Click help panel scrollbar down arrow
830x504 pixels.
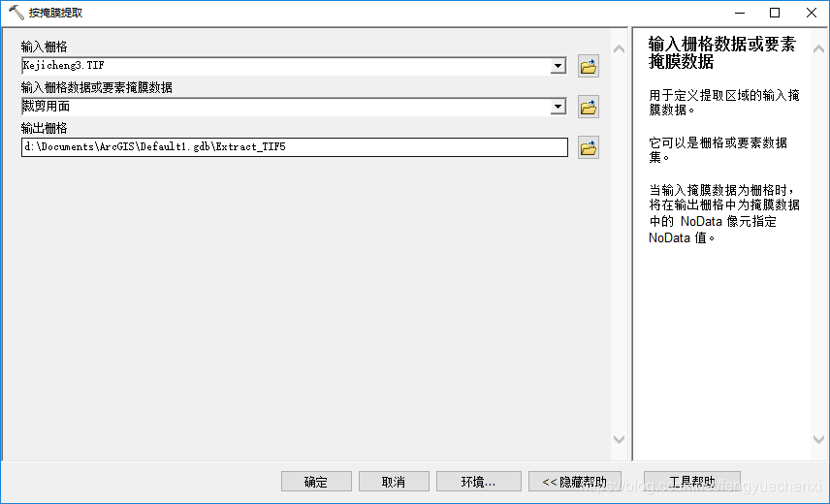coord(818,439)
